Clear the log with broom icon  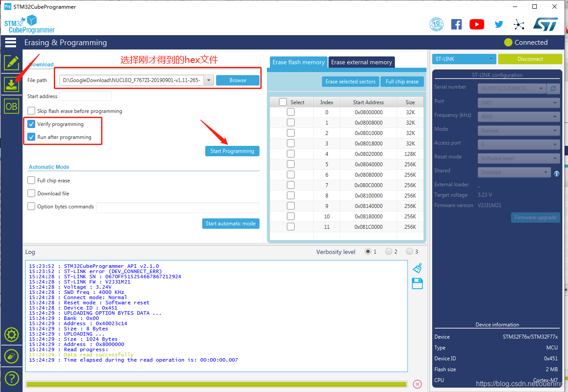(x=417, y=268)
